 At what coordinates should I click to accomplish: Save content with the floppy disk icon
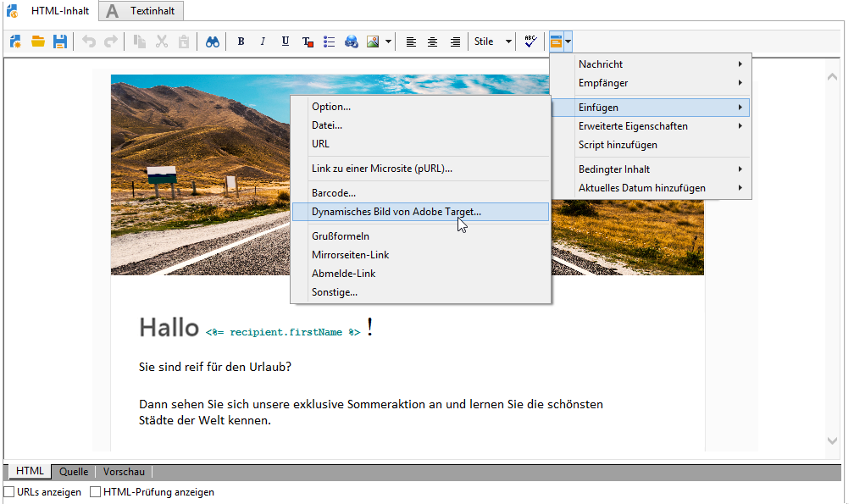coord(60,42)
